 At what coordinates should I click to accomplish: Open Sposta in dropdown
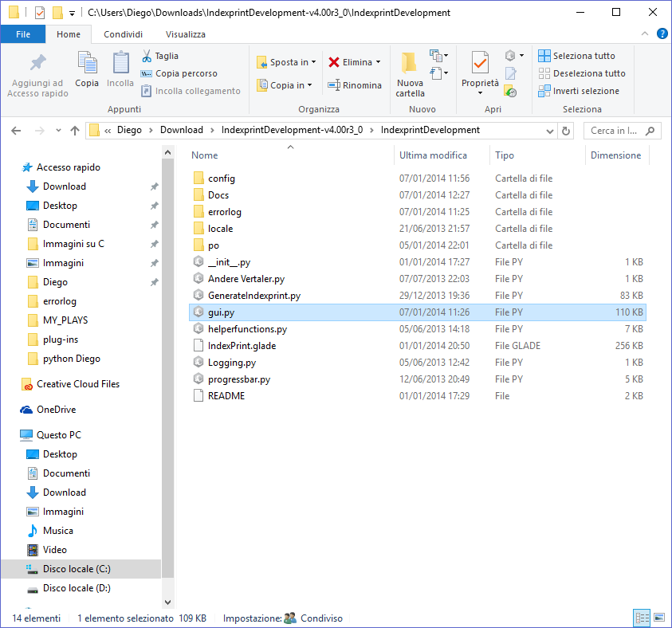(286, 62)
